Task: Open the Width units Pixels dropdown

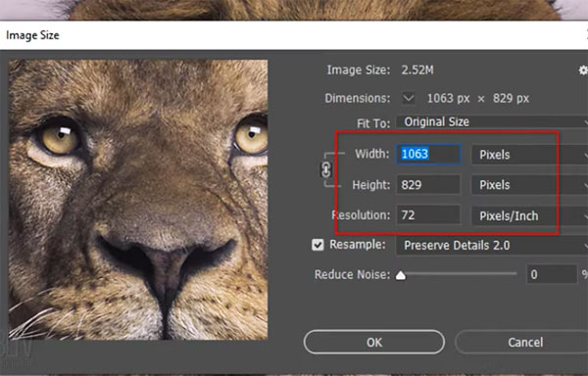Action: tap(529, 155)
